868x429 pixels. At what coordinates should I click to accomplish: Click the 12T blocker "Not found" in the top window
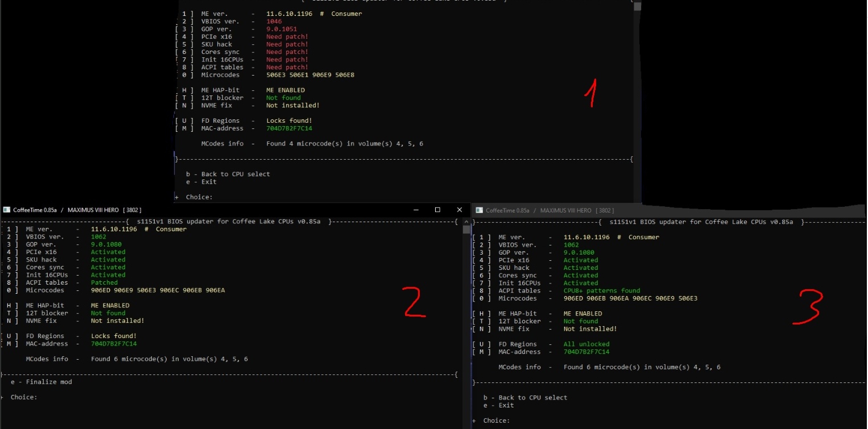(x=283, y=98)
